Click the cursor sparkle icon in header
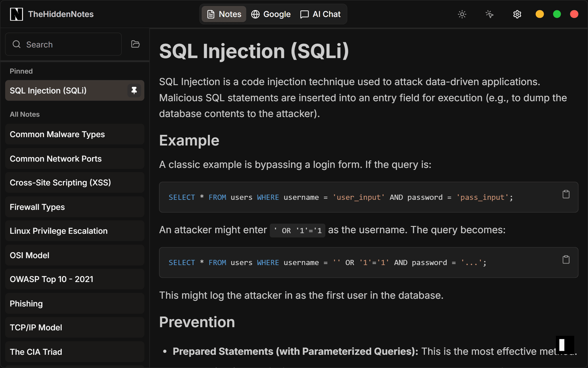This screenshot has width=588, height=368. (489, 14)
